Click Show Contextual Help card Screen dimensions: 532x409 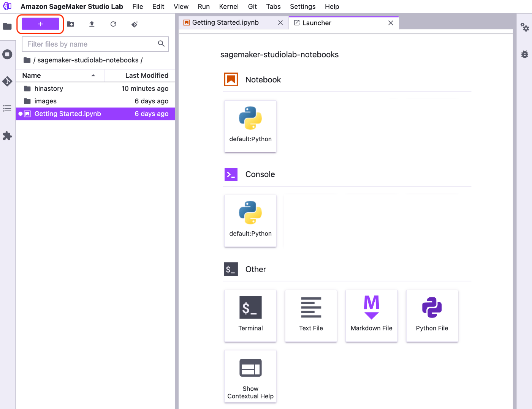(x=250, y=376)
